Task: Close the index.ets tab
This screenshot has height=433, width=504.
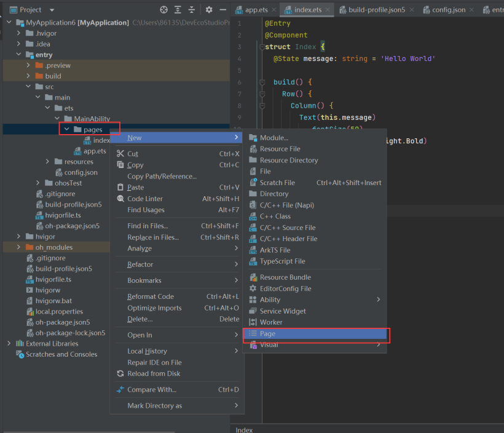Action: click(328, 10)
